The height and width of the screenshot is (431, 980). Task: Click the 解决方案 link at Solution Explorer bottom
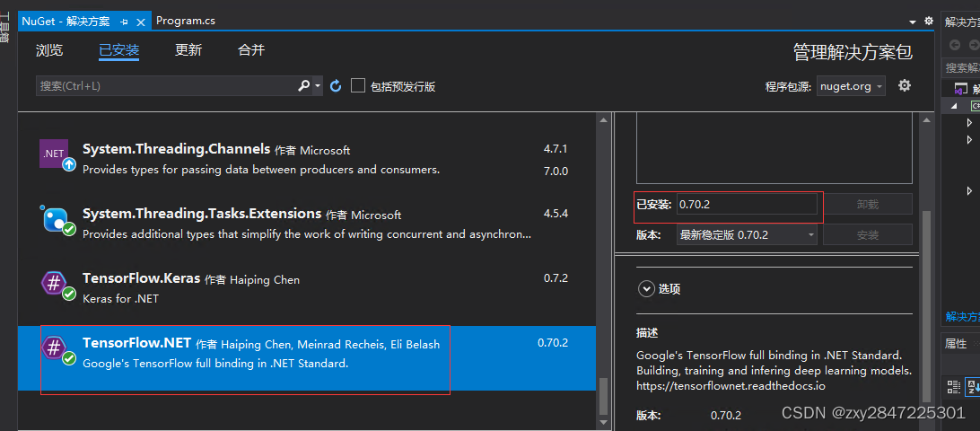pos(962,317)
